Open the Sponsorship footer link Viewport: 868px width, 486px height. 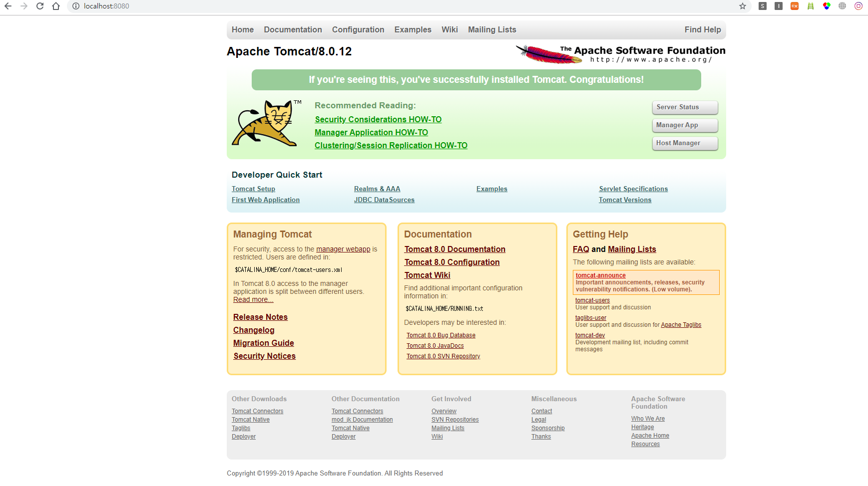tap(548, 428)
